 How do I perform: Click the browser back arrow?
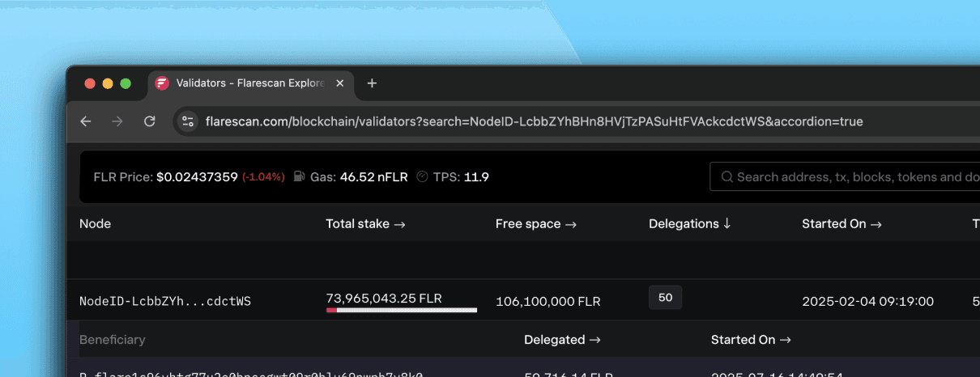(86, 121)
